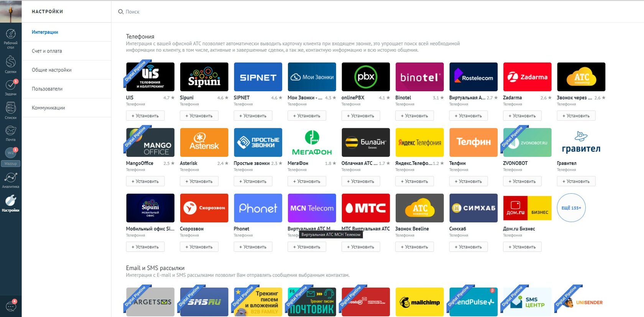
Task: Install the Phonet integration
Action: tap(253, 247)
